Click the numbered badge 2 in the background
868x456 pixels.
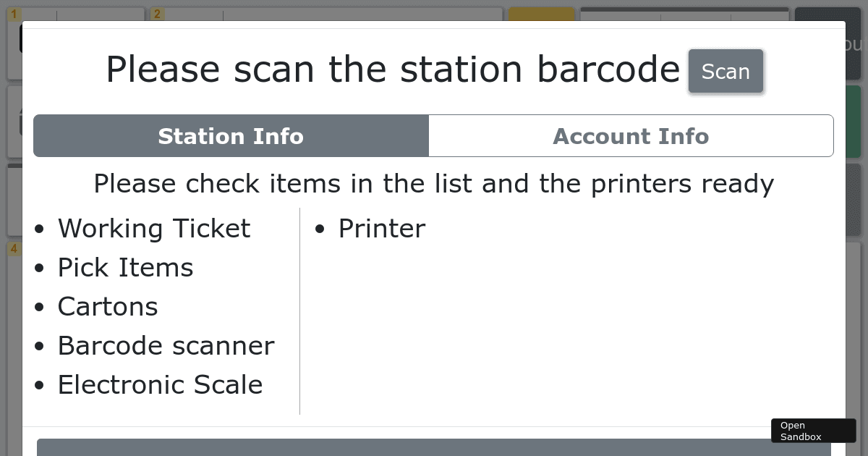157,12
